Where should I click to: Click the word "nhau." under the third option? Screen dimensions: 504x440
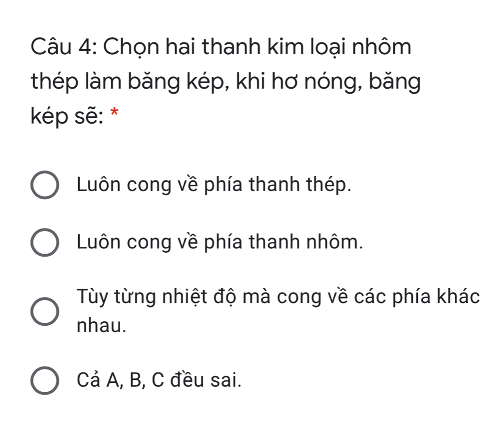click(98, 325)
